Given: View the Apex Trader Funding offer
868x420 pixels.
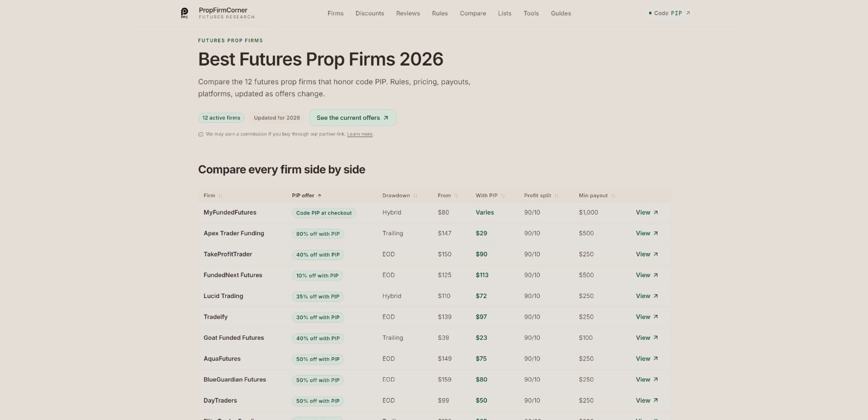Looking at the screenshot, I should [x=646, y=233].
